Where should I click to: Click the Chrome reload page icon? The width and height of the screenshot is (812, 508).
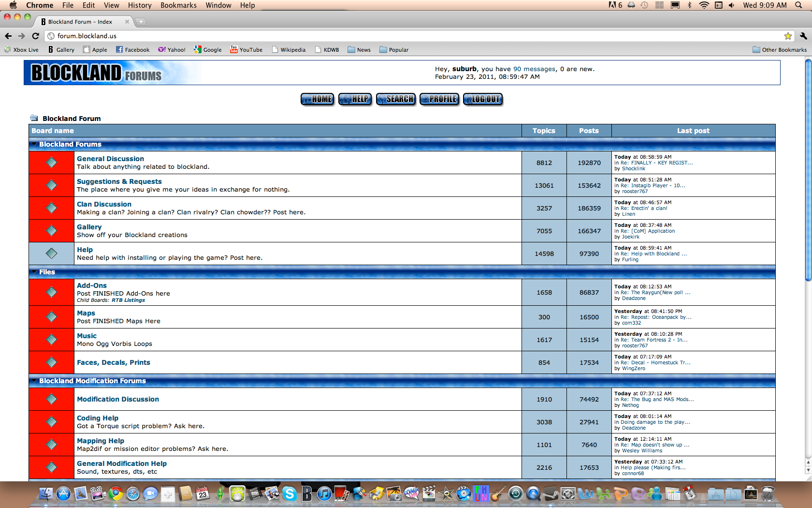click(35, 36)
